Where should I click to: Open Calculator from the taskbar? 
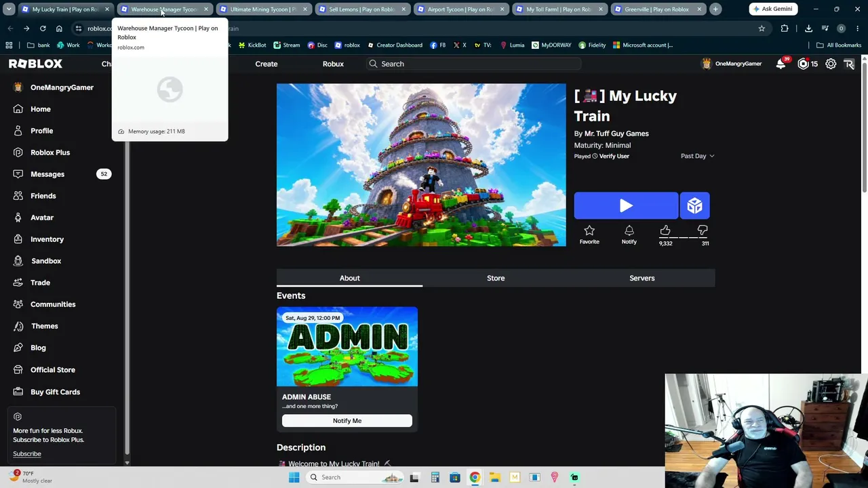coord(435,477)
